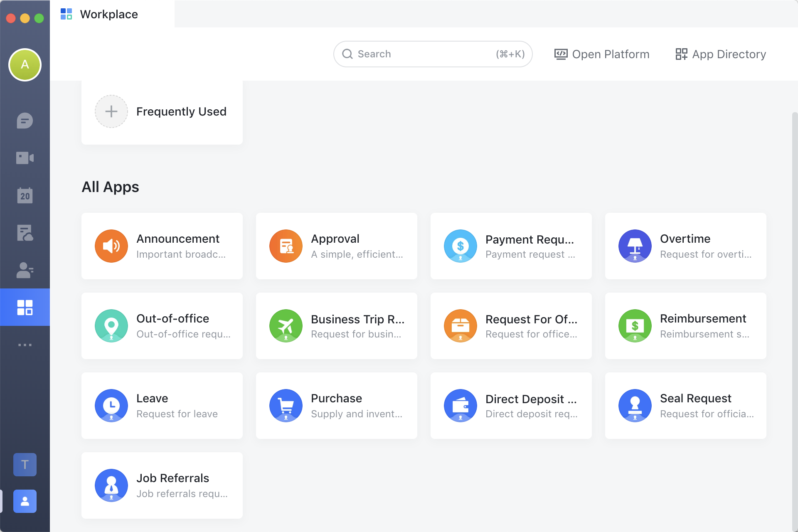Image resolution: width=798 pixels, height=532 pixels.
Task: Launch the Seal Request app
Action: (686, 406)
